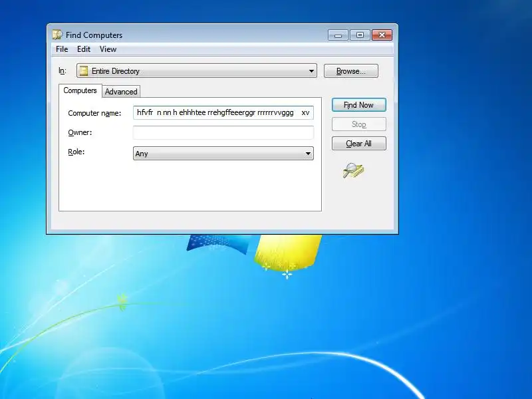
Task: Minimize the Find Computers window
Action: click(338, 35)
